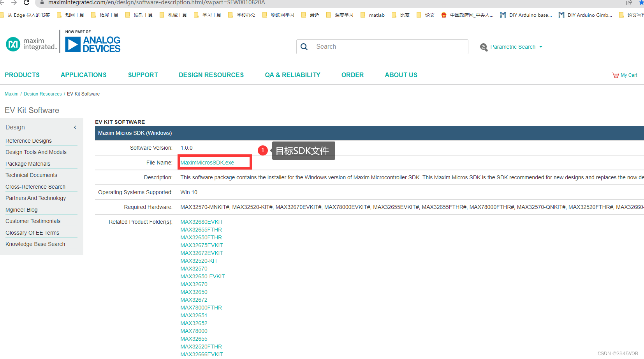
Task: Open Customer Testimonials sidebar link
Action: coord(33,221)
